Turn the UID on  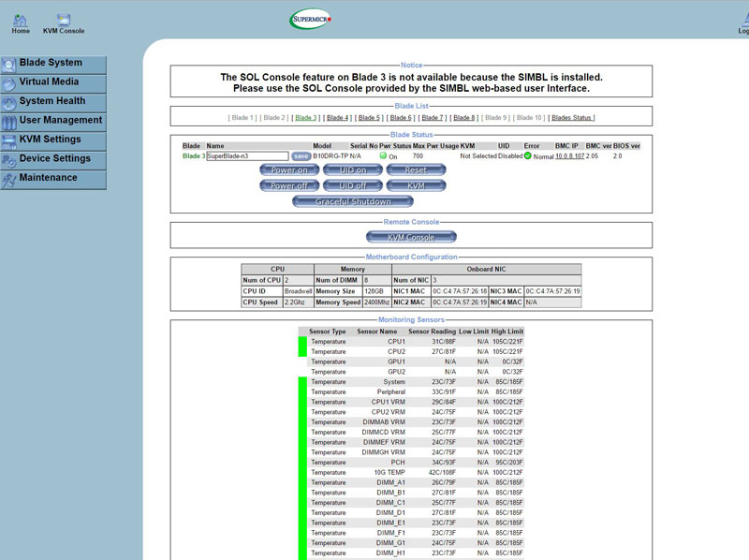(353, 170)
